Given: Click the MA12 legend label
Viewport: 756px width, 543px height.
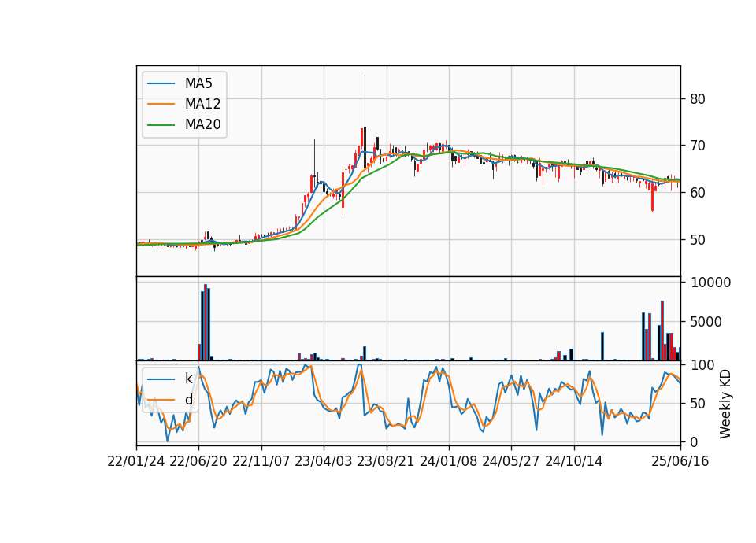Looking at the screenshot, I should tap(202, 104).
